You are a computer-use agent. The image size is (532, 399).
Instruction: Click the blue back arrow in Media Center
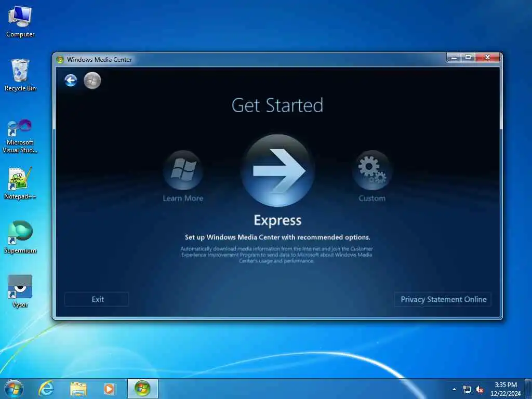coord(71,81)
